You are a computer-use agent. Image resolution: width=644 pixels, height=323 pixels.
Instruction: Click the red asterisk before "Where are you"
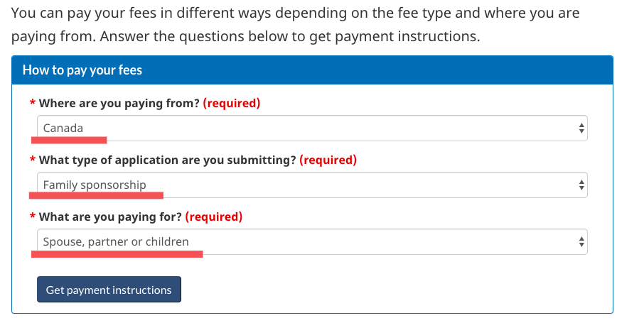[33, 104]
